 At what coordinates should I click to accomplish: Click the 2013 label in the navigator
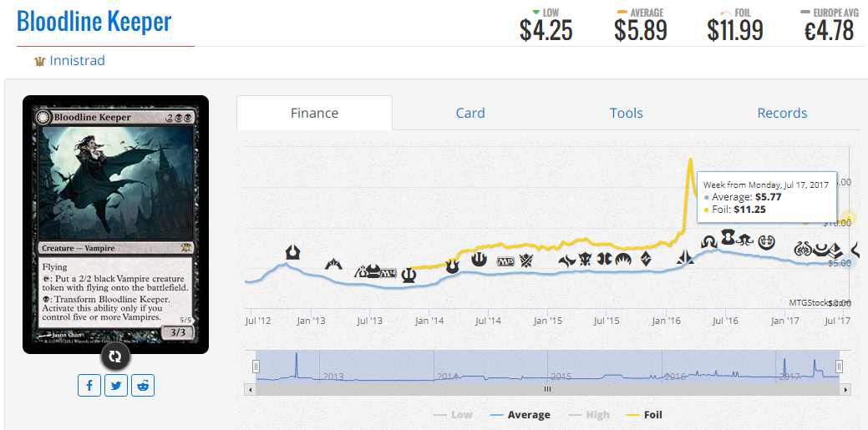point(334,377)
